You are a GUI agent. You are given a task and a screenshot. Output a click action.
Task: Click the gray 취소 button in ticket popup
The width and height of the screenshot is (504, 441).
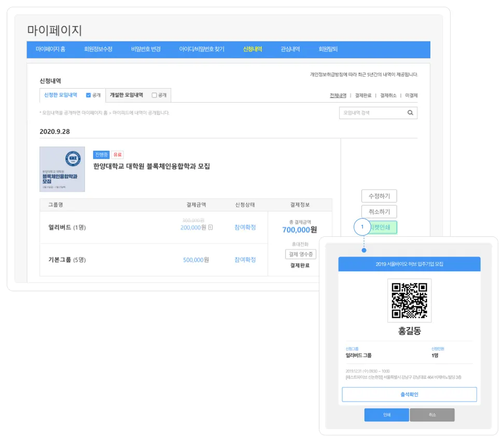(432, 415)
